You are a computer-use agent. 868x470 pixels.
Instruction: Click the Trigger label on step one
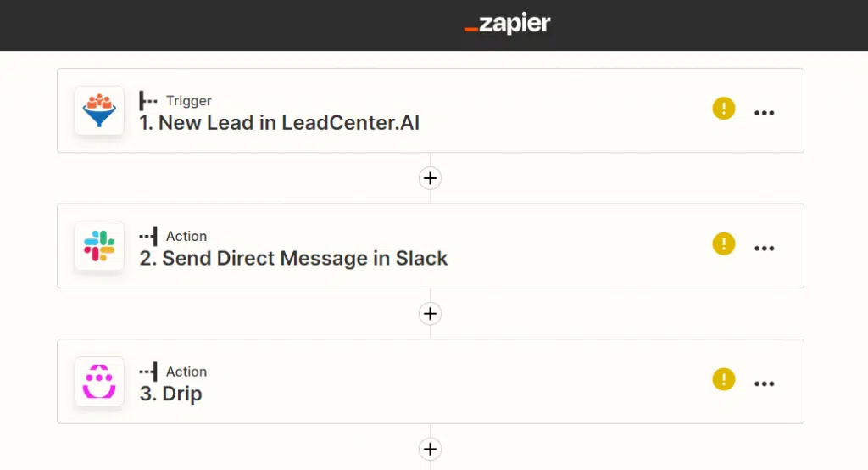pyautogui.click(x=189, y=101)
